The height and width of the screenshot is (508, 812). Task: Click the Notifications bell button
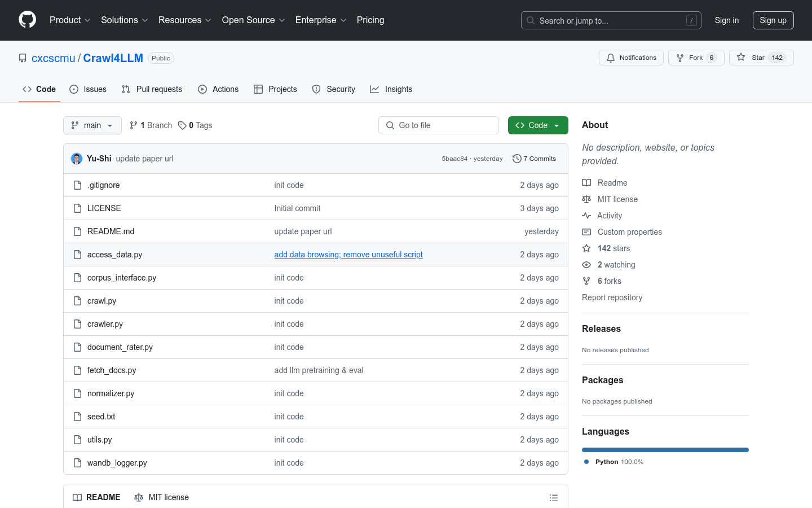[x=631, y=58]
